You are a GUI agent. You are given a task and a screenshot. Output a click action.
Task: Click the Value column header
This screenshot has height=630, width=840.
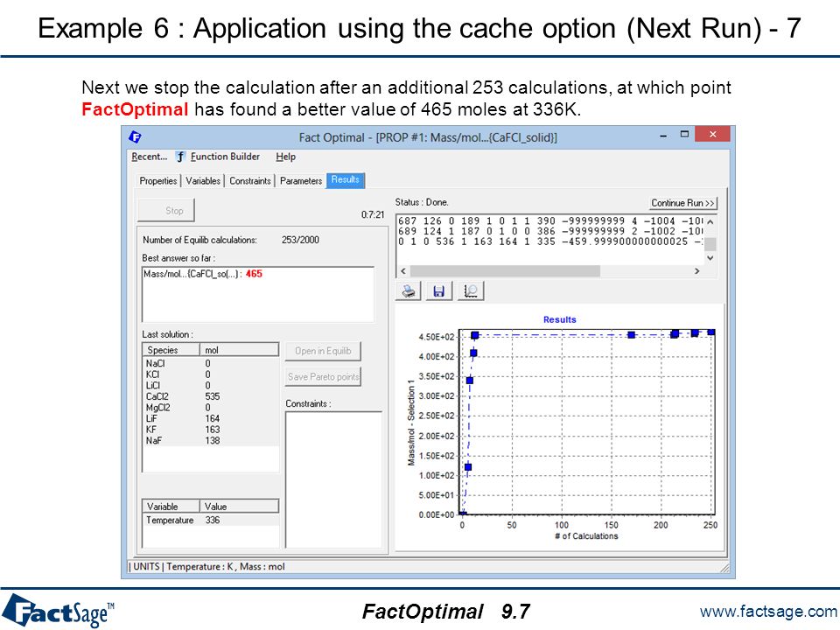click(240, 507)
